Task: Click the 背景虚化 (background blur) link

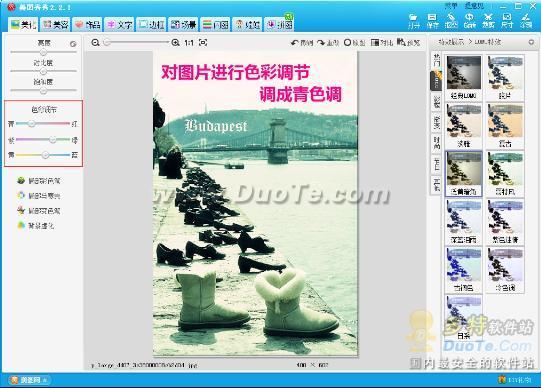Action: tap(36, 226)
